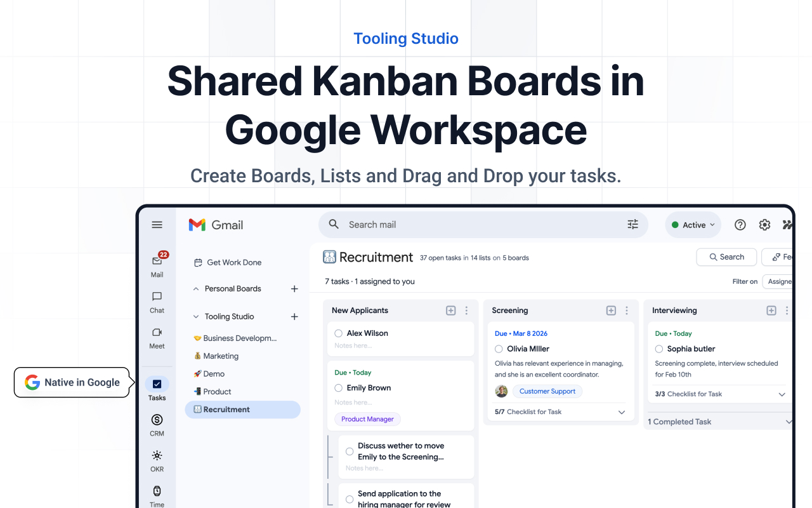This screenshot has height=508, width=812.
Task: Mark Alex Wilson task complete
Action: [339, 333]
